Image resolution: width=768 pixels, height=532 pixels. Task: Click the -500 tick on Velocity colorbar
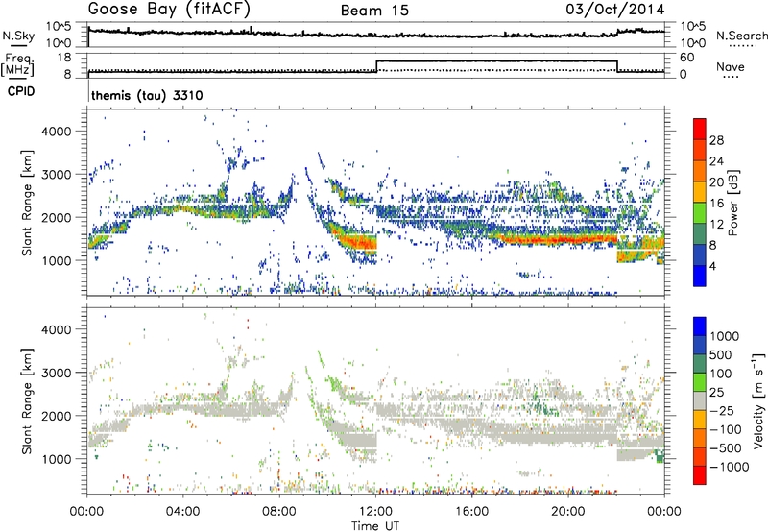[726, 447]
